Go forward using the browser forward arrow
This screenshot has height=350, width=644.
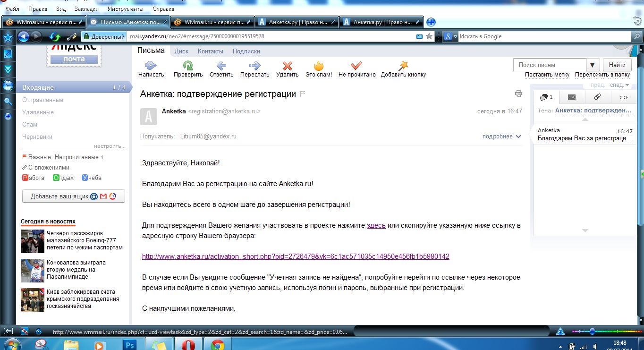coord(36,36)
